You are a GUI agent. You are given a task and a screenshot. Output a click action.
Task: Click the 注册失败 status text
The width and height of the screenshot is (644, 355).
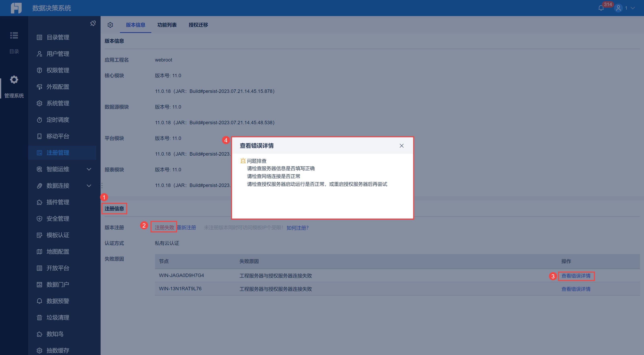tap(164, 228)
